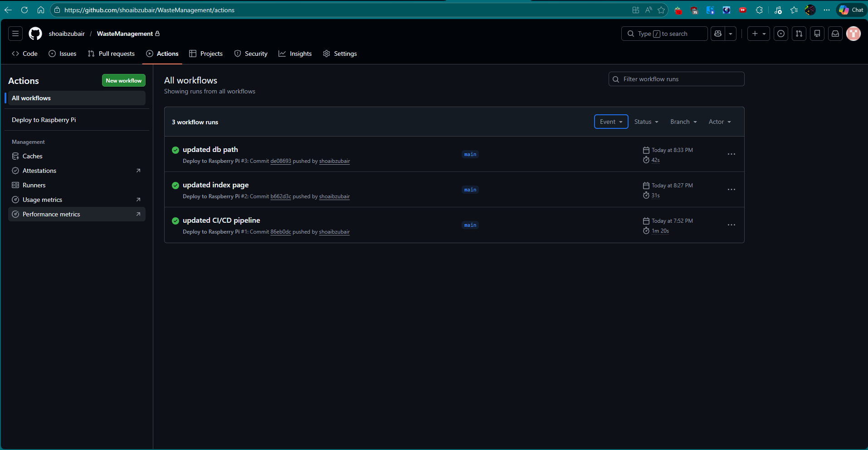The width and height of the screenshot is (868, 450).
Task: Open the notifications inbox icon
Action: [x=835, y=34]
